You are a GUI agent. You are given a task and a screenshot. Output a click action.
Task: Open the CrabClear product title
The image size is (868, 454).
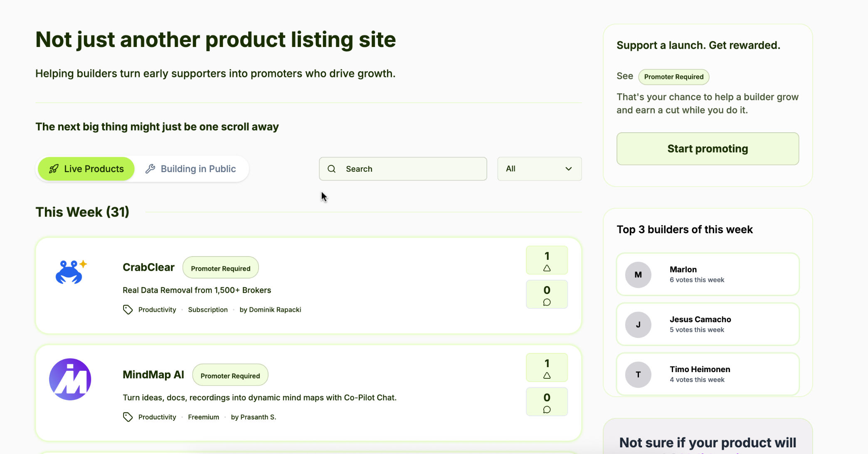[148, 267]
